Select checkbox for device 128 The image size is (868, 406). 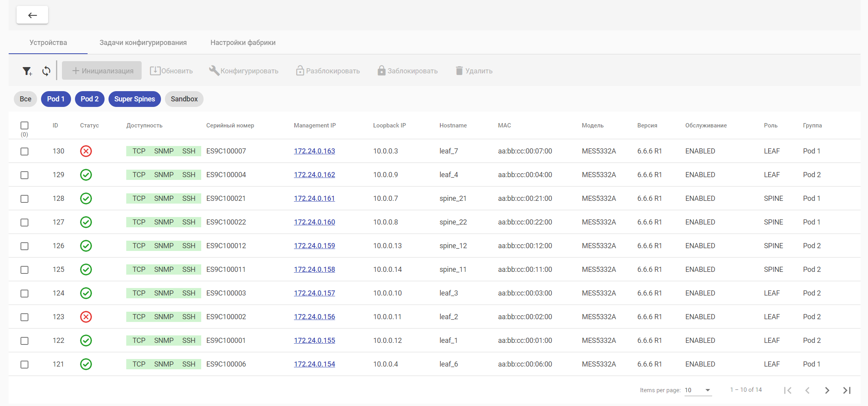pyautogui.click(x=24, y=199)
